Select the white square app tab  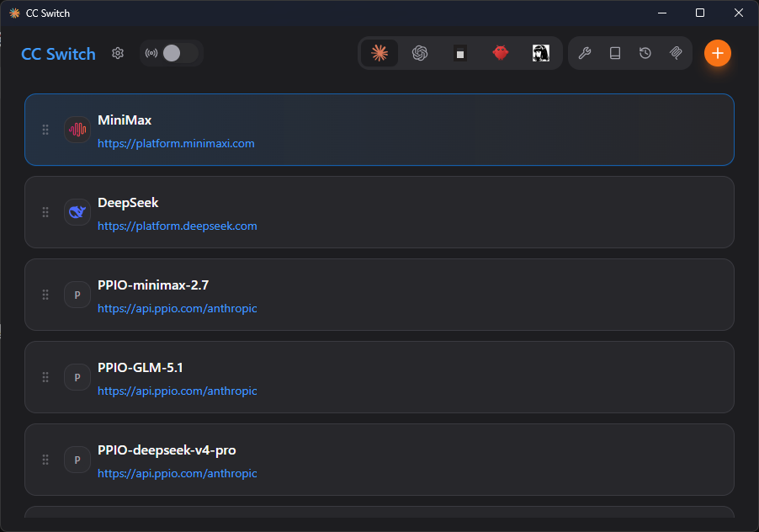click(459, 53)
